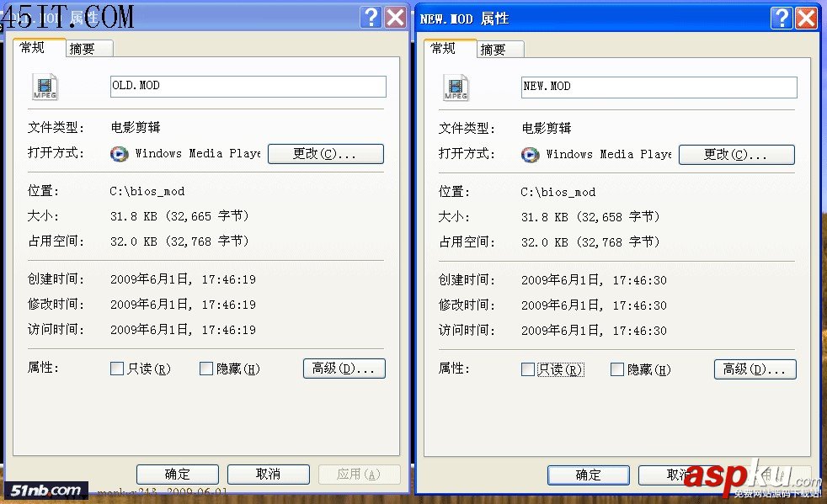Open help via question mark in OLD.MOD window
This screenshot has height=504, width=827.
pos(371,18)
